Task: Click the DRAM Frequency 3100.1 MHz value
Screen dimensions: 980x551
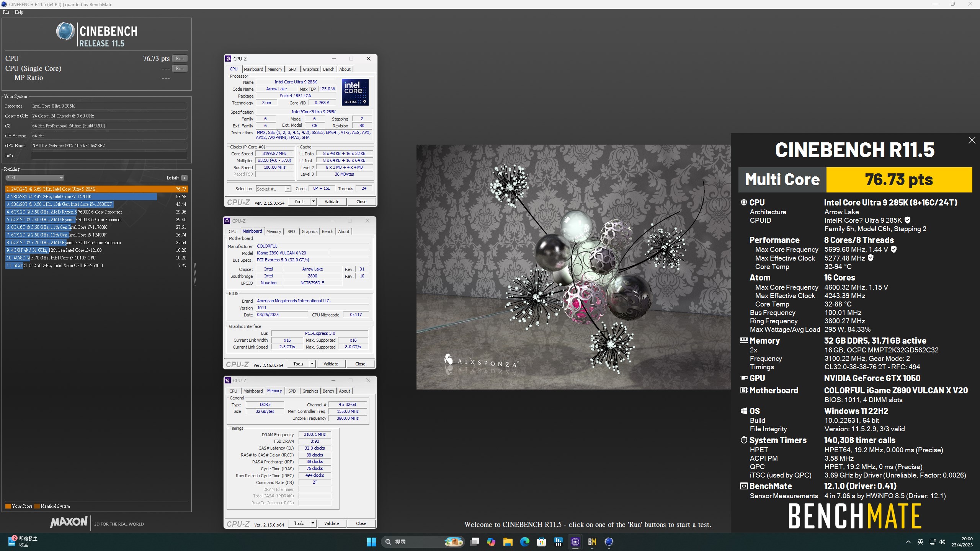Action: point(315,434)
